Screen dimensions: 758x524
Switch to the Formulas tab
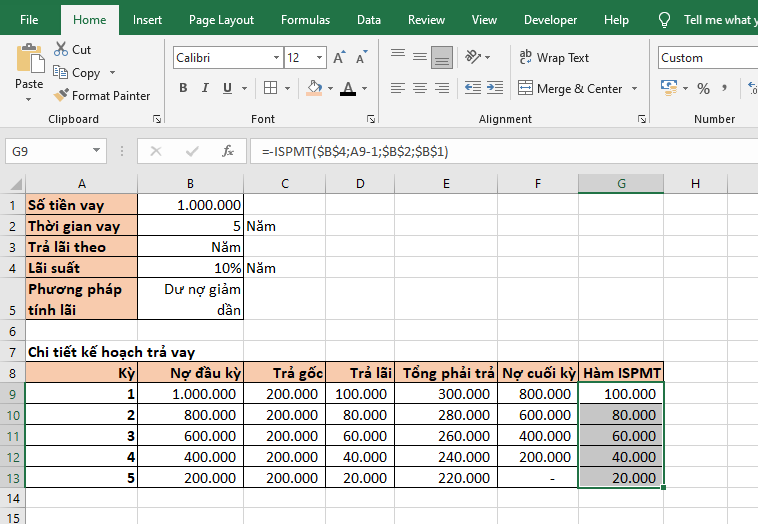click(x=305, y=19)
